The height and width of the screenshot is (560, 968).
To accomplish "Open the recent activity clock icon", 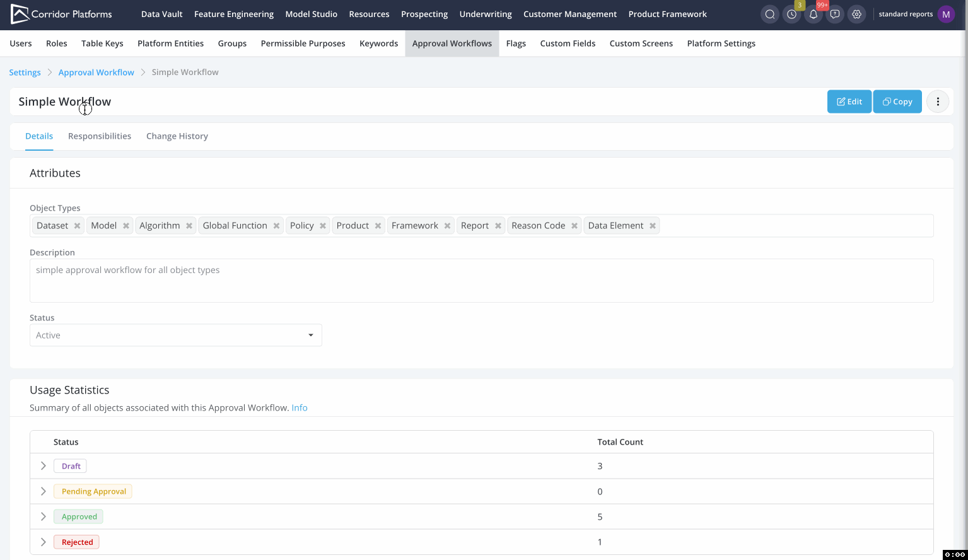I will (791, 14).
